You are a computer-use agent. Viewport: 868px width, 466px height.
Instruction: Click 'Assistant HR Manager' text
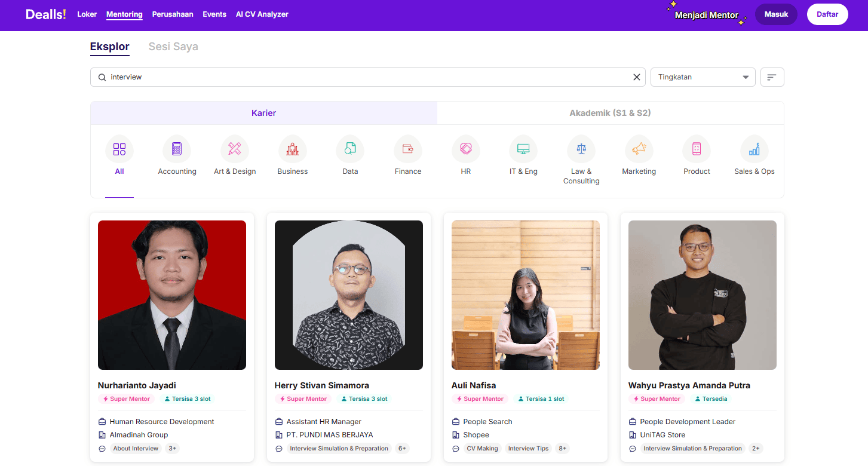[x=324, y=422]
